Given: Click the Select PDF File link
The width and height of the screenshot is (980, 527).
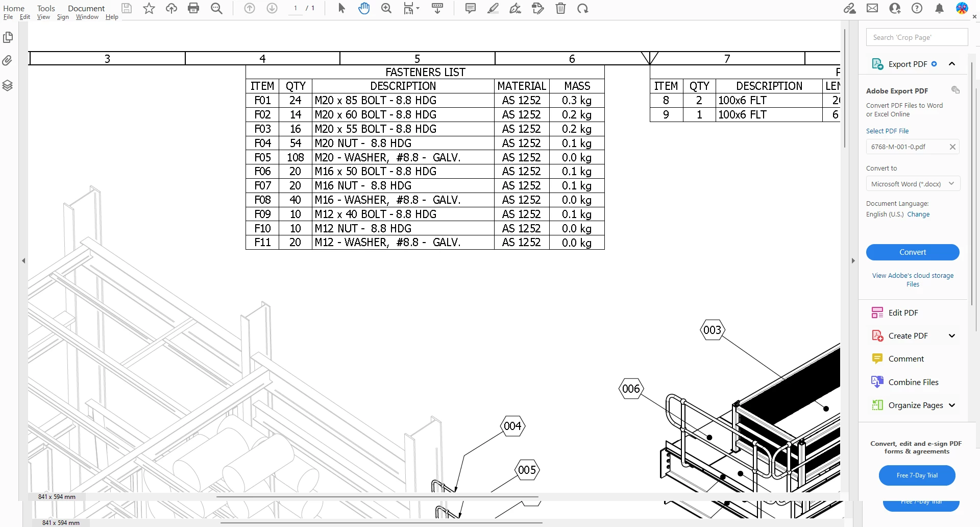Looking at the screenshot, I should pyautogui.click(x=887, y=131).
